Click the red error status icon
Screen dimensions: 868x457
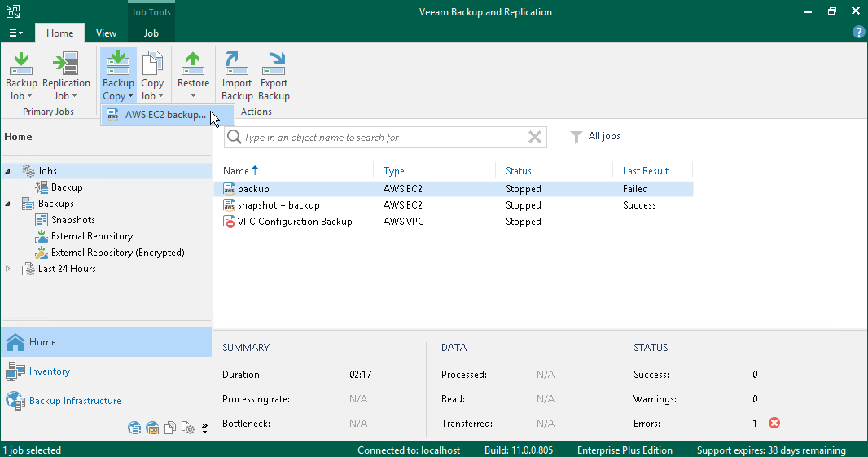click(x=774, y=423)
